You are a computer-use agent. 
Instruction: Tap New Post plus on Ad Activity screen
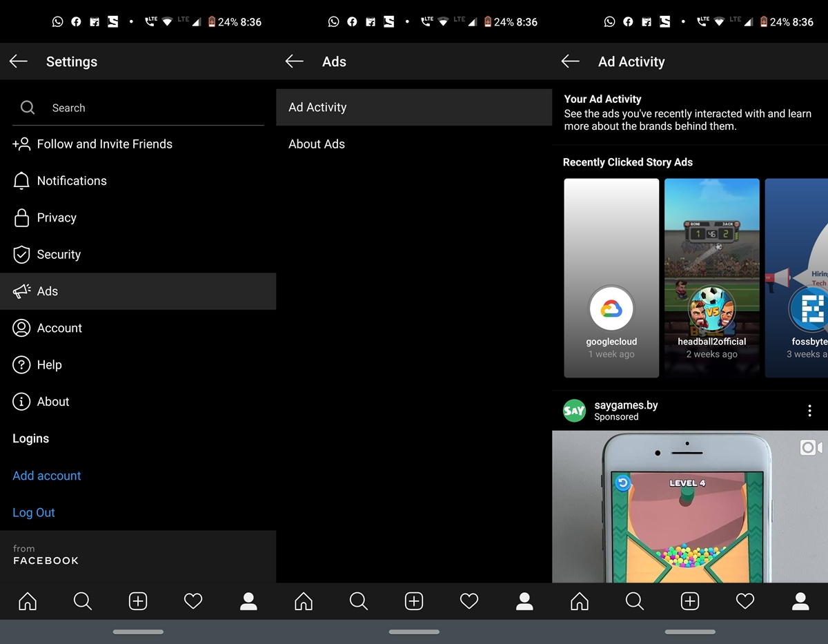[x=690, y=601]
